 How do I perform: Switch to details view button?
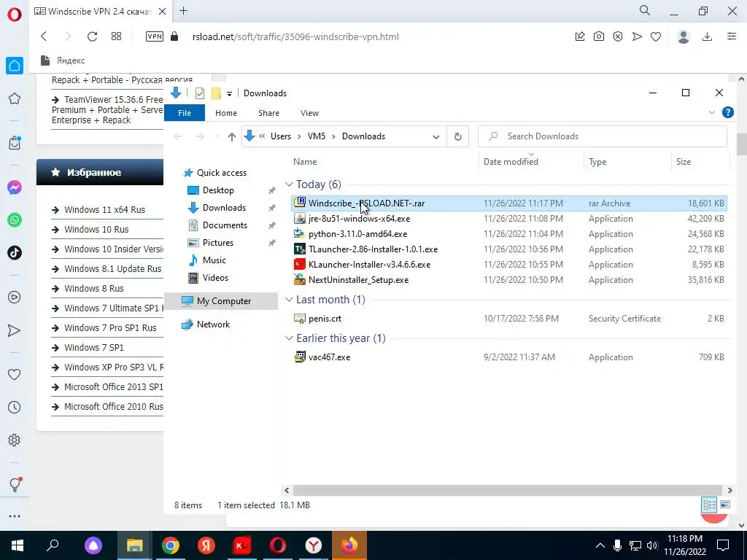click(x=709, y=505)
